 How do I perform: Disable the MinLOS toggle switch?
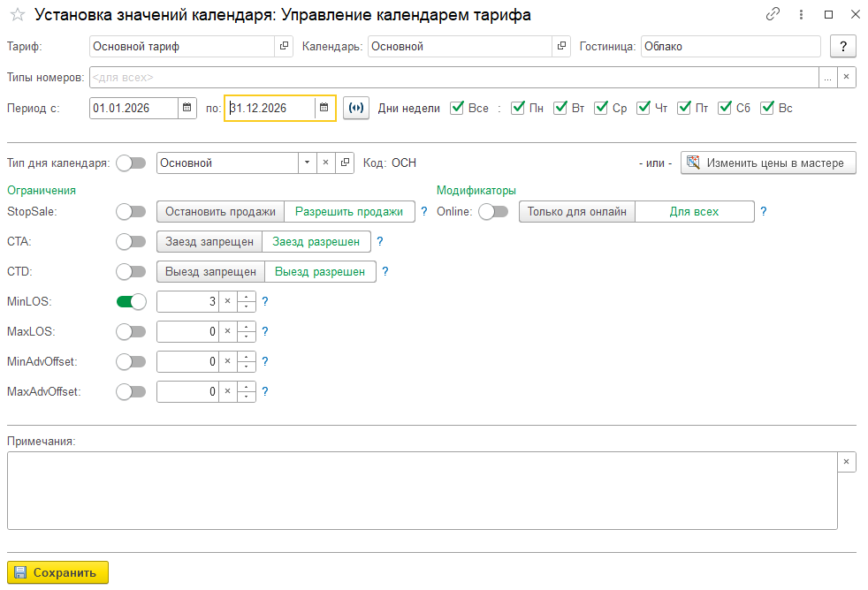(x=131, y=302)
